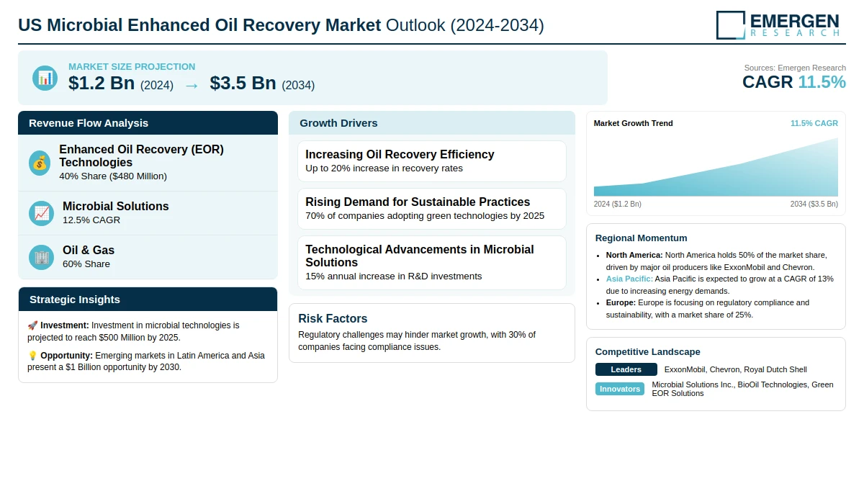Open Technological Advancements in Microbial Solutions card

(432, 263)
